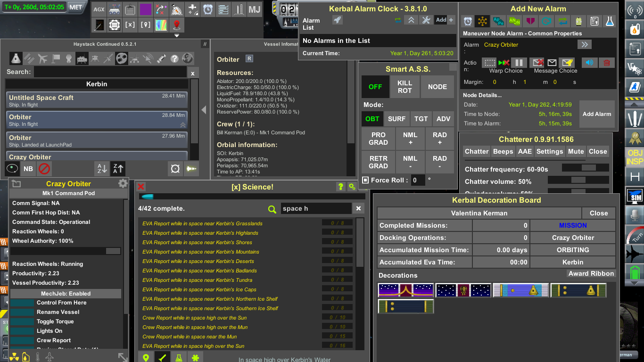Adjust the Chatter volume slider
This screenshot has height=362, width=644.
tap(578, 180)
